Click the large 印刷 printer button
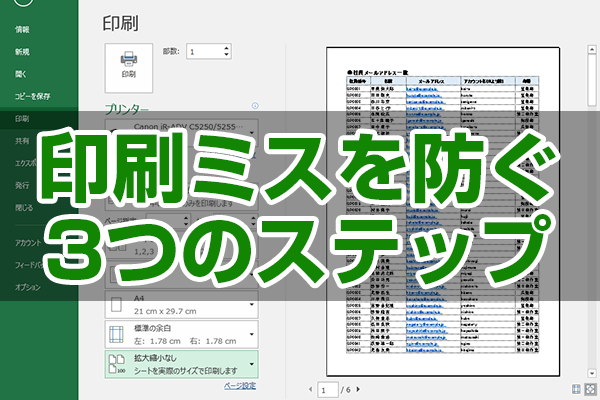The height and width of the screenshot is (400, 600). [x=129, y=68]
